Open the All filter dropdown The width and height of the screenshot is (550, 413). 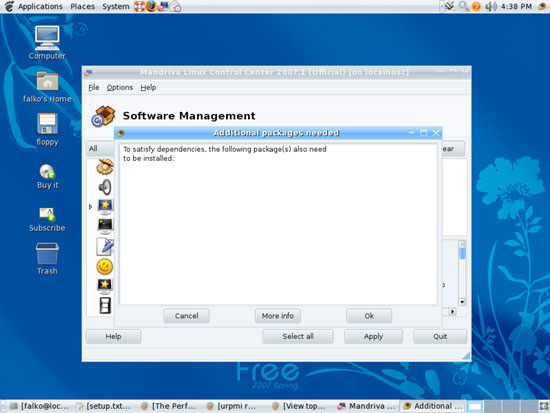(100, 148)
